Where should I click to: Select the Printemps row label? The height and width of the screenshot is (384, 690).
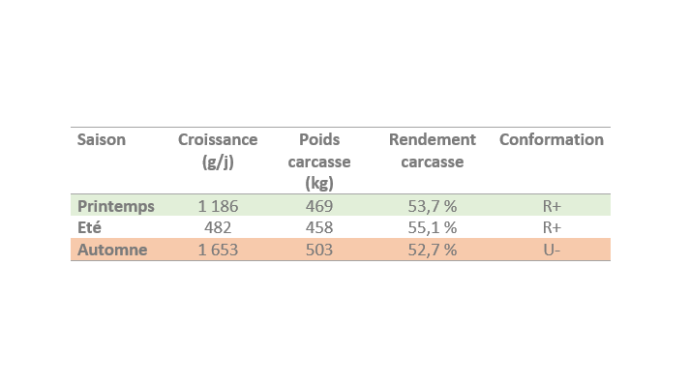coord(116,206)
